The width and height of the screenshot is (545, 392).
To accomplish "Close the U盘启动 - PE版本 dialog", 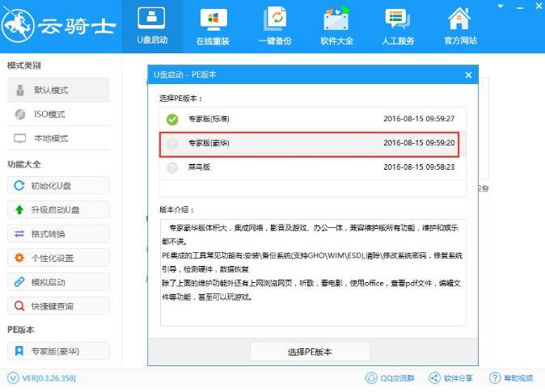I will 468,74.
